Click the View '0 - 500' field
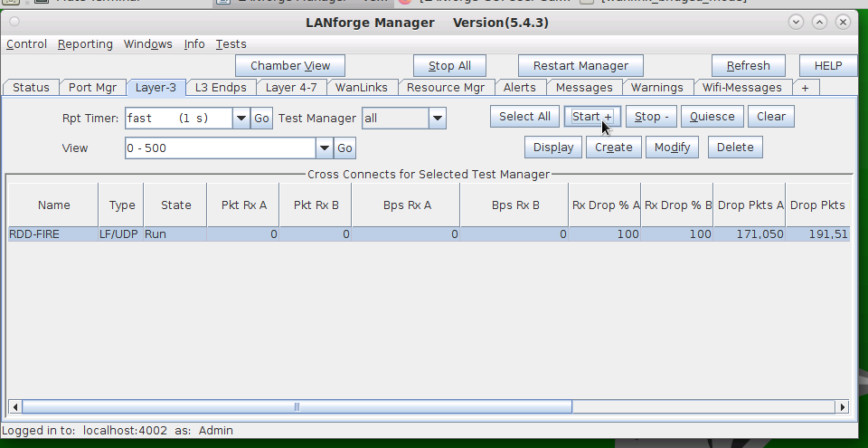The image size is (868, 448). [x=221, y=148]
